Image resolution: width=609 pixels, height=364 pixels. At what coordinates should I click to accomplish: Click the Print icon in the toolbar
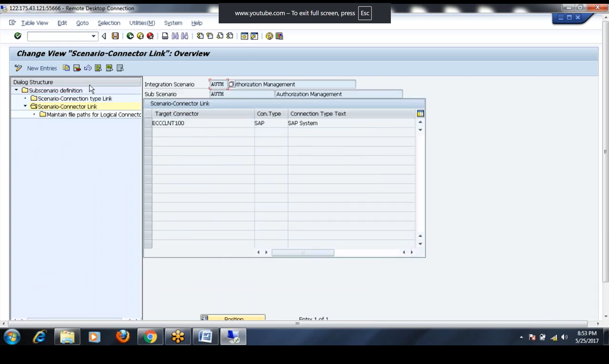[x=165, y=36]
